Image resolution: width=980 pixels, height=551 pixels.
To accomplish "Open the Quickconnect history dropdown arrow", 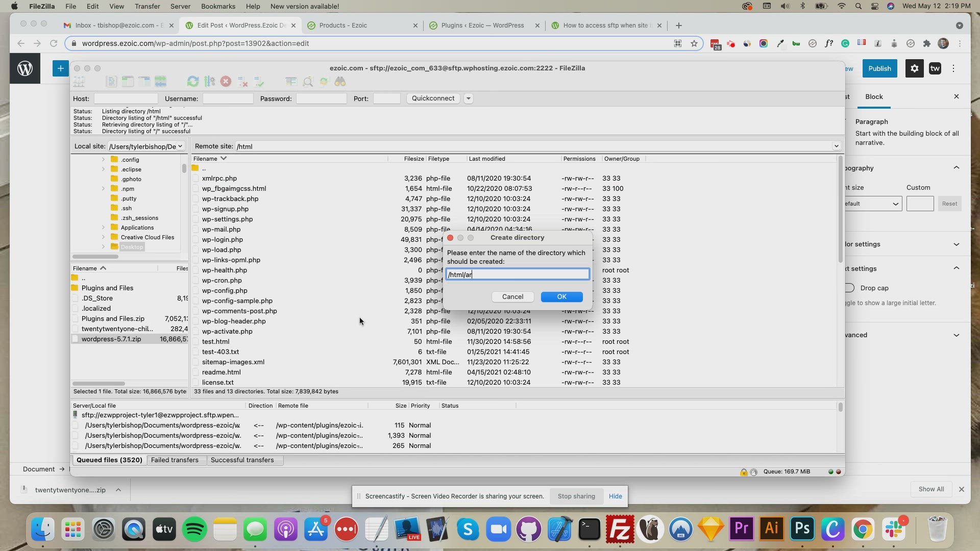I will 468,98.
